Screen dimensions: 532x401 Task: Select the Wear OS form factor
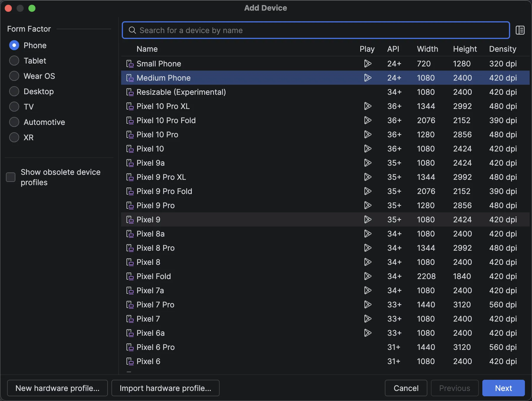[14, 76]
